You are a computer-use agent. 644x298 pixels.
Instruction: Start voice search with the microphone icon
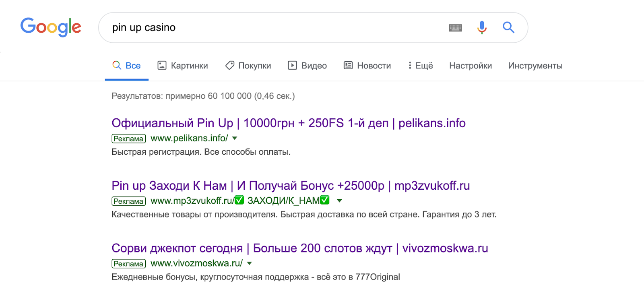pos(482,27)
